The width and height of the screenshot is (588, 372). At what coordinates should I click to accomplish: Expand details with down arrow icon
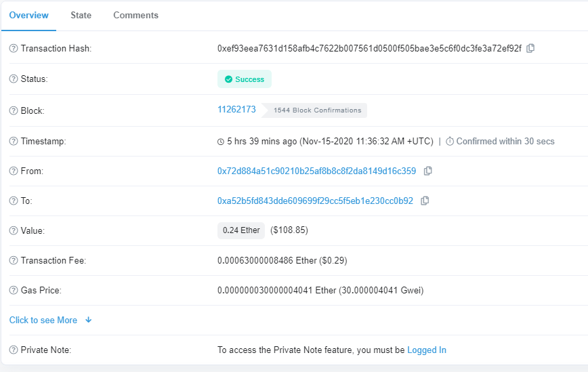(x=89, y=320)
